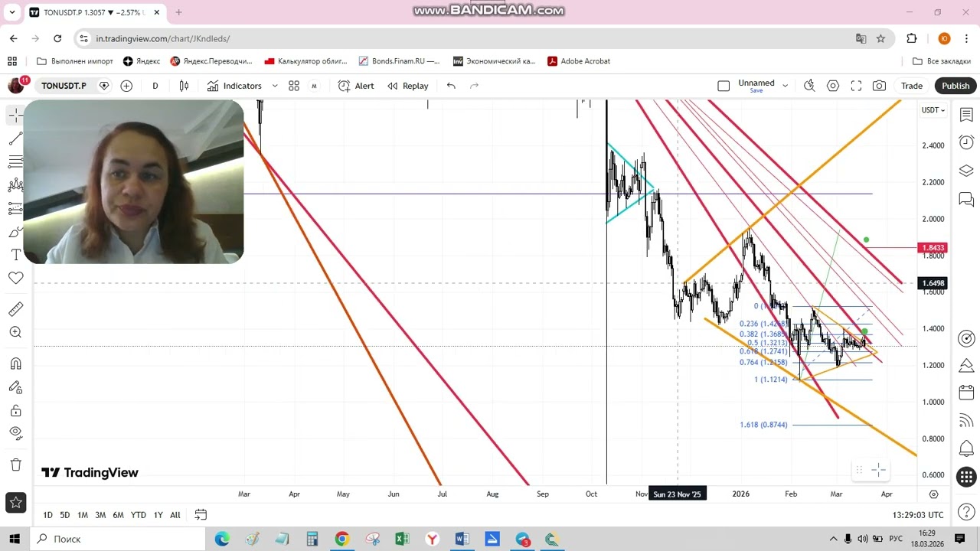Open the Fibonacci tools in left toolbar
This screenshot has width=980, height=551.
click(x=15, y=161)
